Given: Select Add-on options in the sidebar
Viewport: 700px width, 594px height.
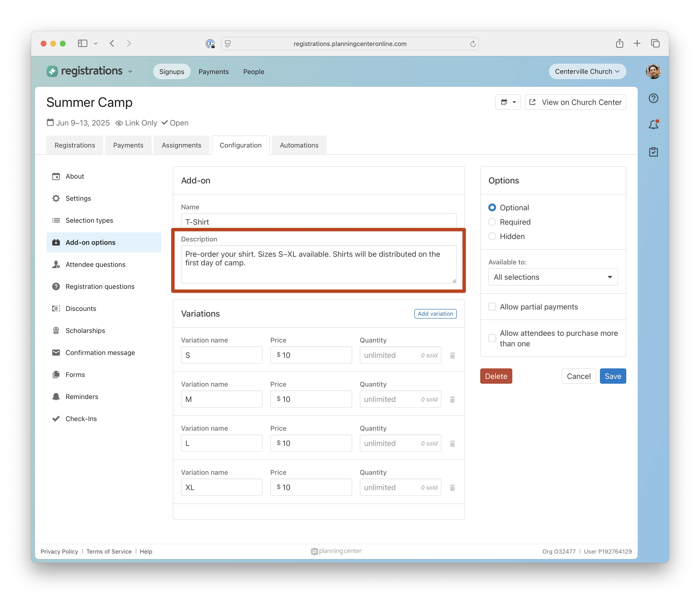Looking at the screenshot, I should [104, 242].
